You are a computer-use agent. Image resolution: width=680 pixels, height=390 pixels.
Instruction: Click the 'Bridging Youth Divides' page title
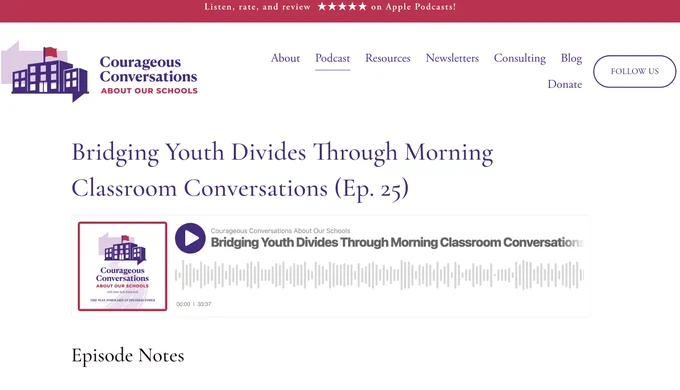pyautogui.click(x=282, y=170)
